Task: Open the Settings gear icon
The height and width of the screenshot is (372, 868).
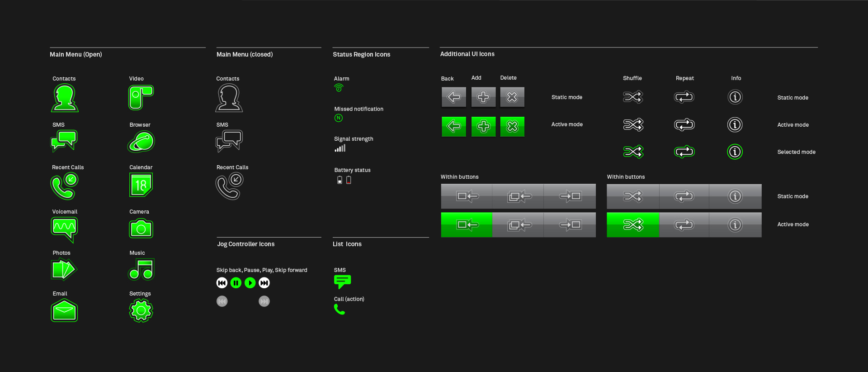Action: tap(141, 310)
